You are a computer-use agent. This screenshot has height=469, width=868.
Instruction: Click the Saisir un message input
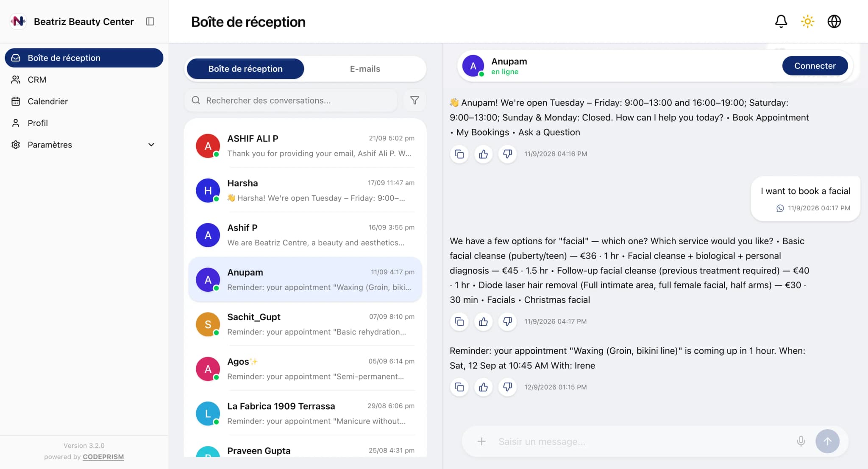click(642, 441)
